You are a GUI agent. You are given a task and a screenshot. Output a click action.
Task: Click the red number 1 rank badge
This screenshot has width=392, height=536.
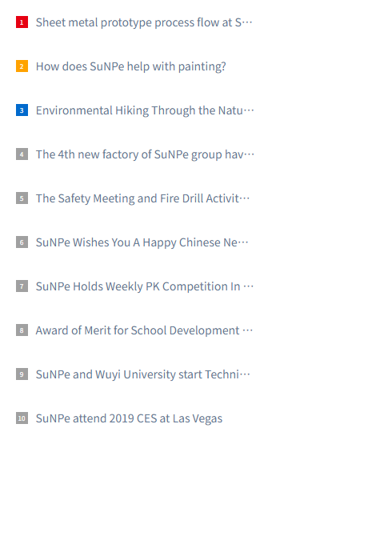click(22, 22)
